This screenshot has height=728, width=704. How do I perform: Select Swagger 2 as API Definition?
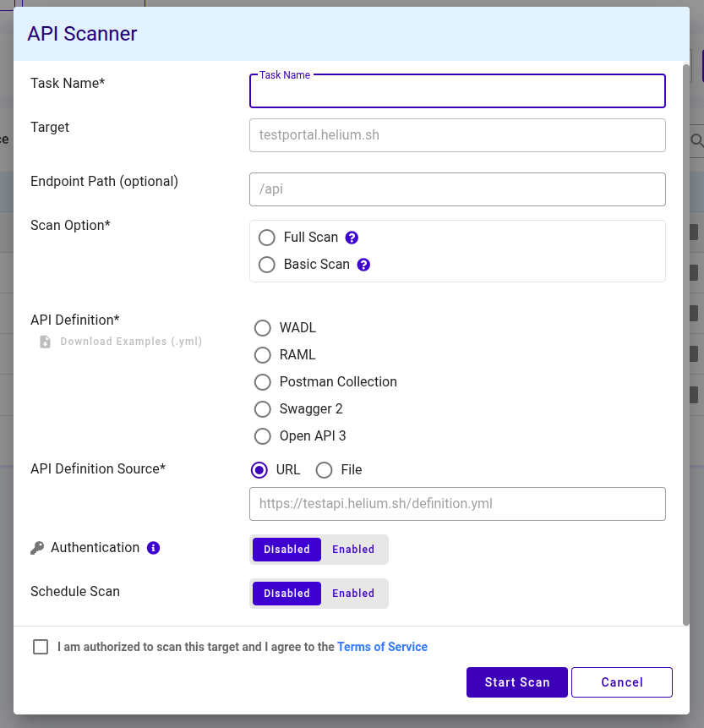coord(262,408)
